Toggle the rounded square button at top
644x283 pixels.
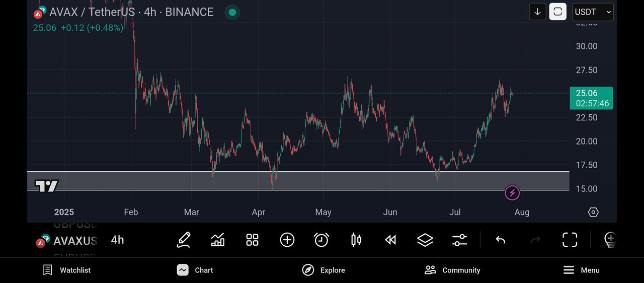pyautogui.click(x=557, y=12)
